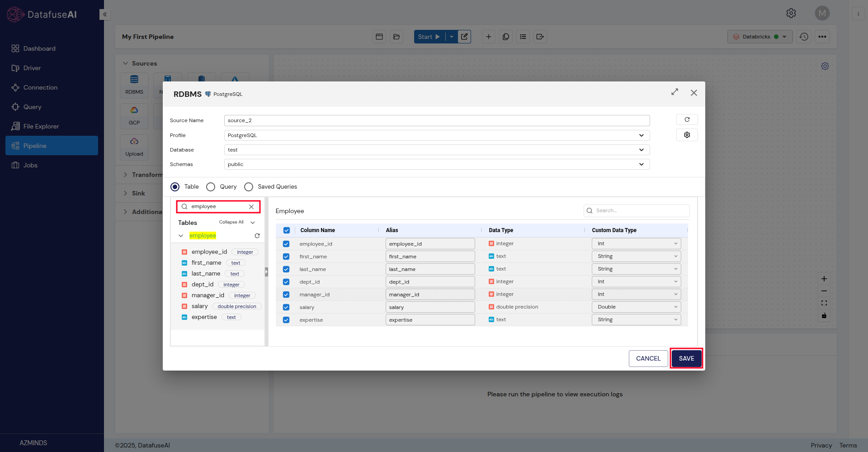Viewport: 868px width, 452px height.
Task: Select the Saved Queries radio option
Action: tap(249, 187)
